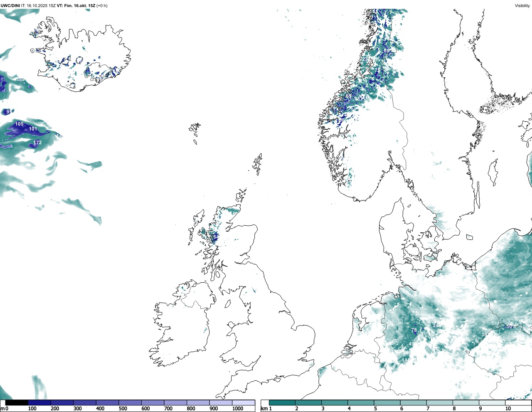Screen dimensions: 532x412
Task: Pick the legend color between 300 and 400 m
Action: point(85,402)
